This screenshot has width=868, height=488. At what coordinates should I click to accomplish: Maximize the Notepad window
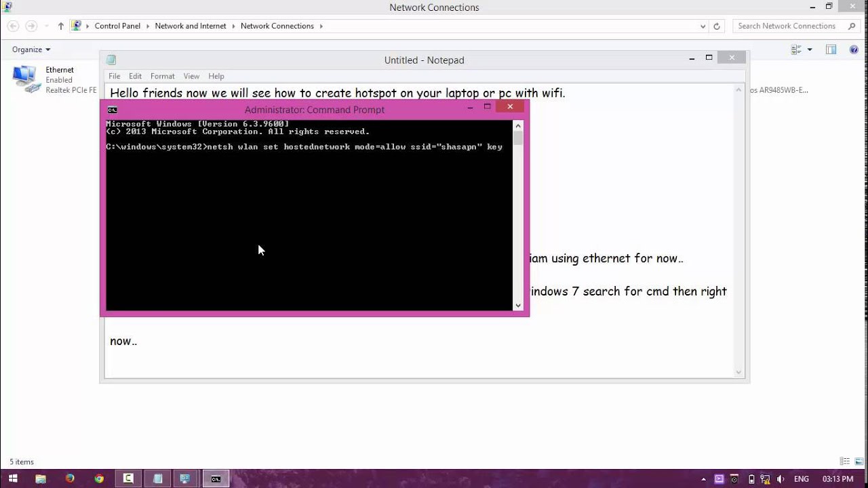tap(709, 58)
